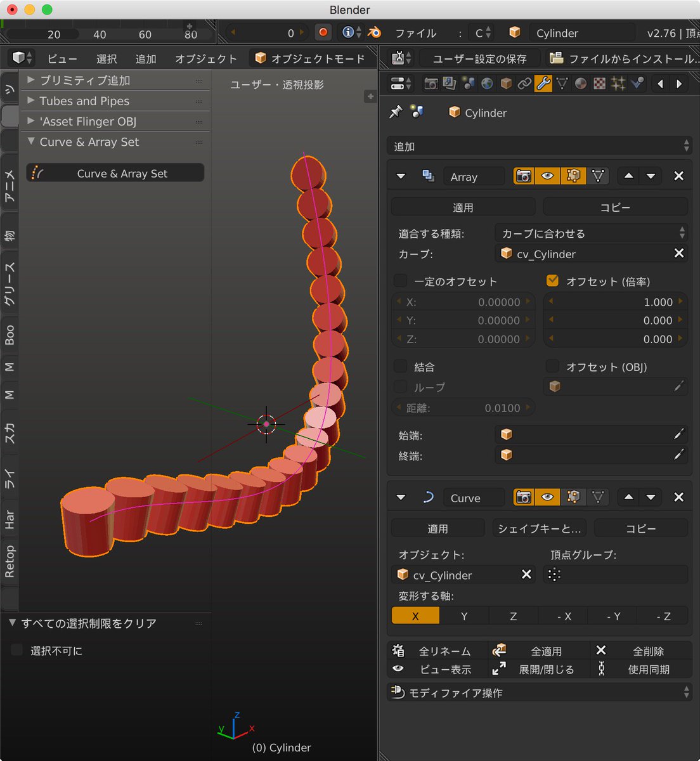Click the record button in the timeline

point(323,32)
